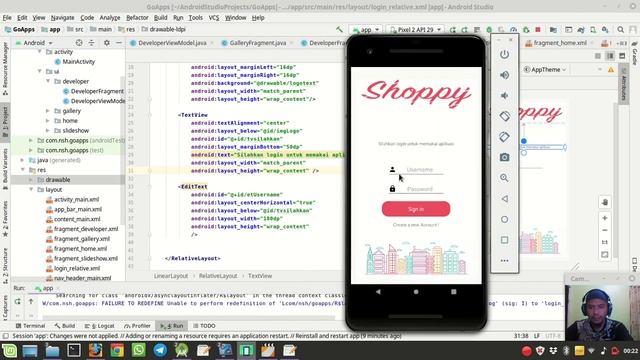Click RelativeLayout in breadcrumb bar

(218, 276)
